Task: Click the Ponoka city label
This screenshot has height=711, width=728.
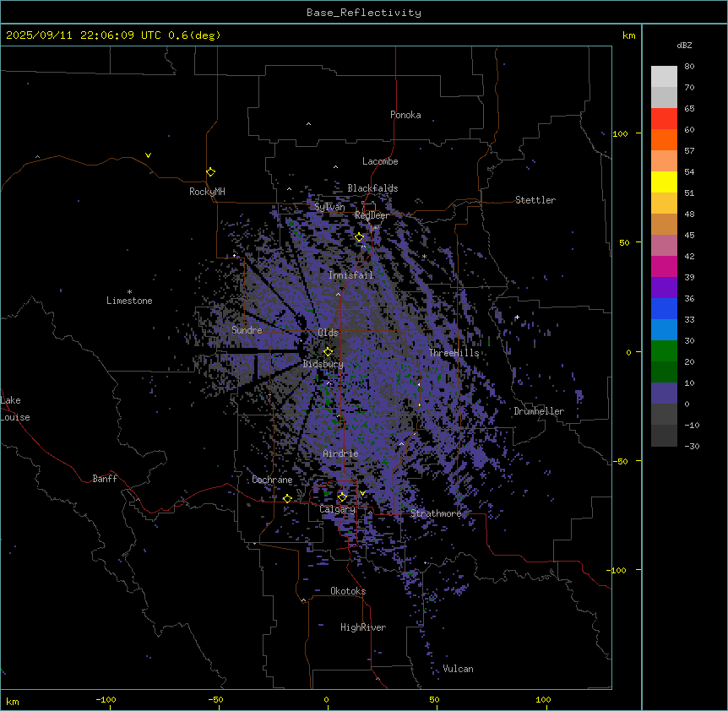Action: pos(405,115)
